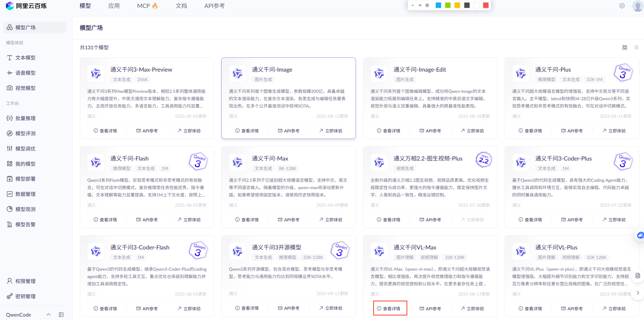View details of 通义万相2.2-图生视频-Plus
644x320 pixels.
click(389, 220)
